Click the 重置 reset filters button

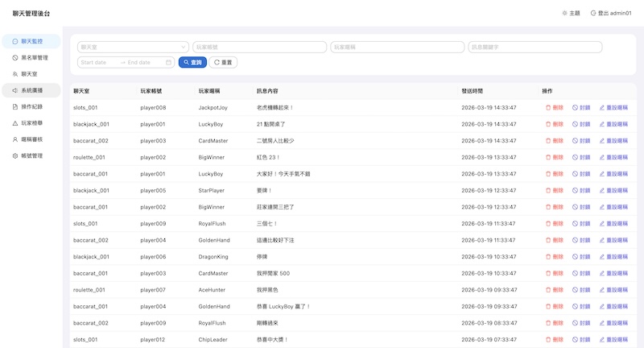click(x=223, y=63)
